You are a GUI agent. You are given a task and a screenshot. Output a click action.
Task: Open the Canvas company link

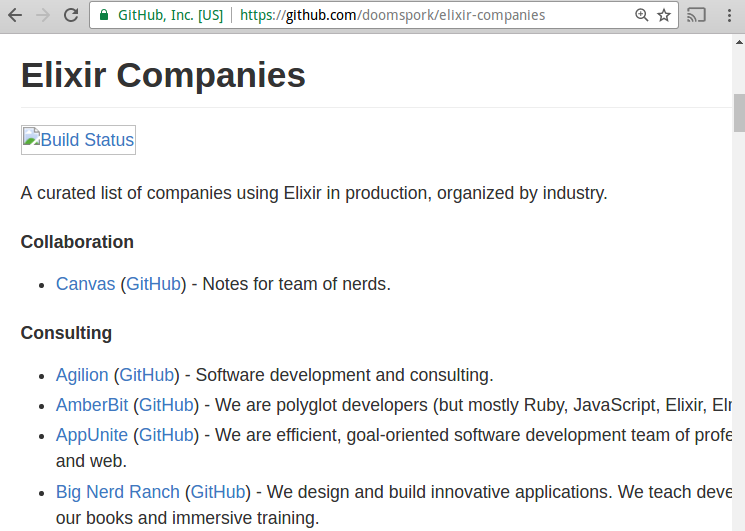pyautogui.click(x=86, y=284)
